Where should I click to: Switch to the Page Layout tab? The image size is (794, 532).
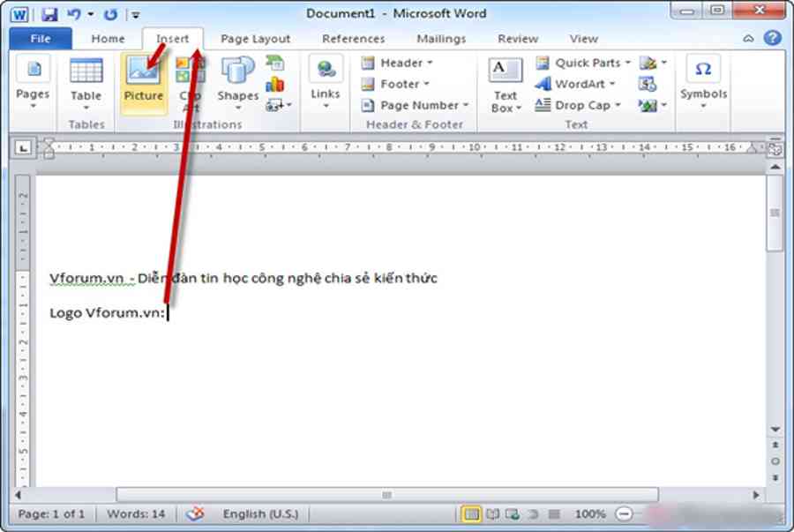point(255,39)
